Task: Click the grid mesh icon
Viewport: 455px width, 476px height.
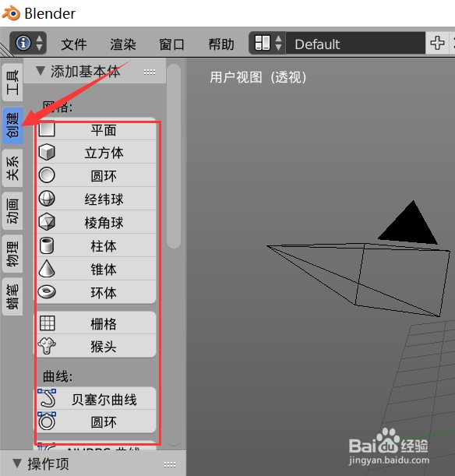Action: click(x=47, y=323)
